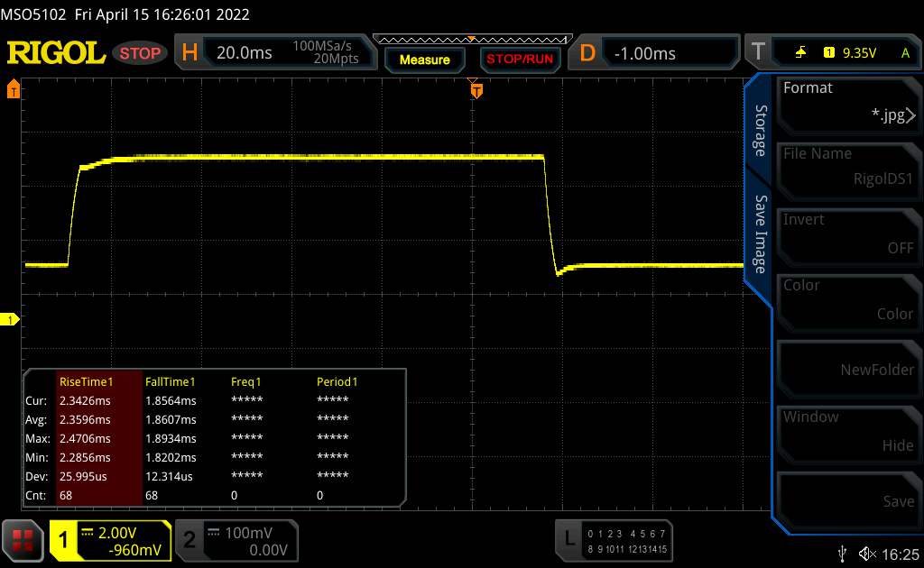This screenshot has height=568, width=924.
Task: Click the L logic analyzer icon
Action: (x=568, y=538)
